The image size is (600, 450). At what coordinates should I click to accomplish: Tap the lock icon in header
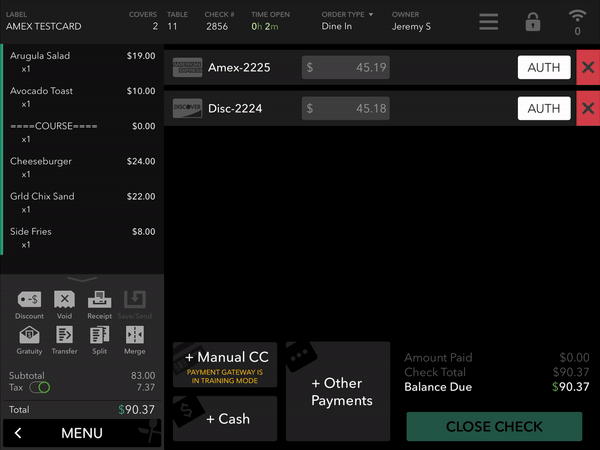pyautogui.click(x=533, y=22)
